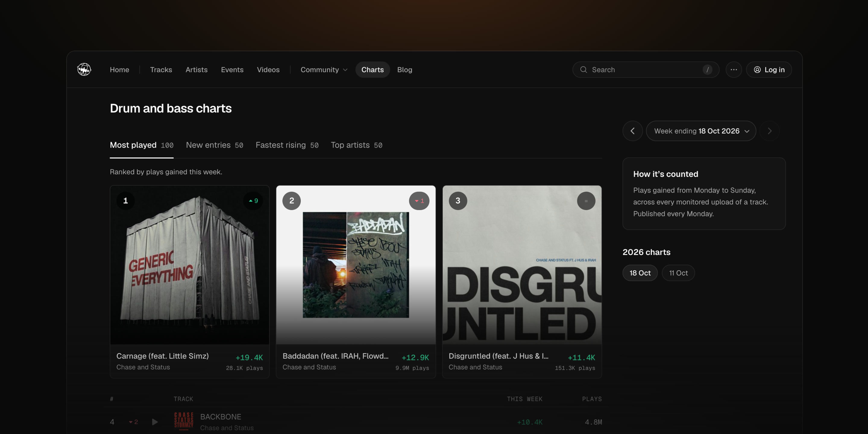The image size is (868, 434).
Task: Click the site logo globe icon
Action: [x=84, y=69]
